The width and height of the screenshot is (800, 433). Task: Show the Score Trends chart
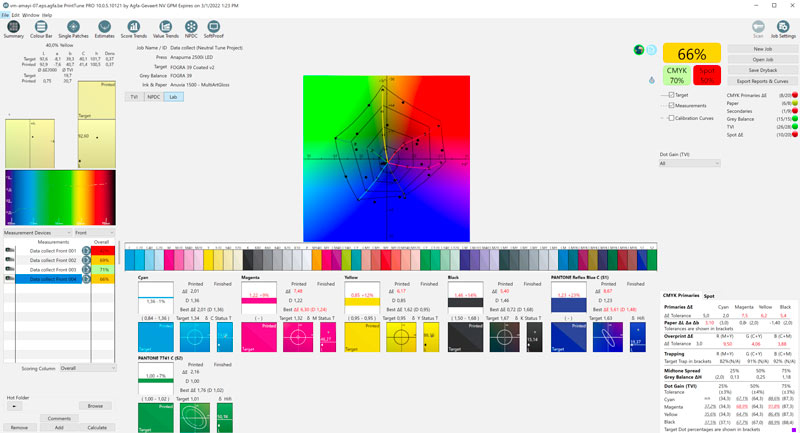(134, 27)
